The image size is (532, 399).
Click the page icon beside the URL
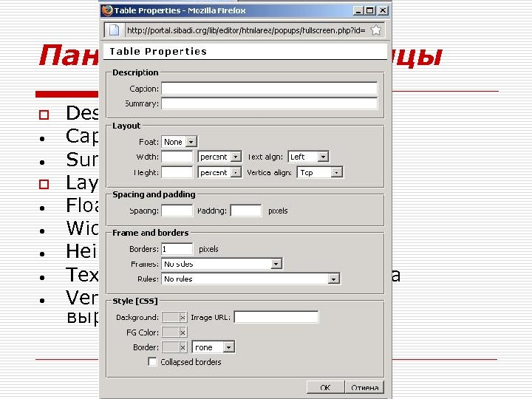click(x=114, y=30)
